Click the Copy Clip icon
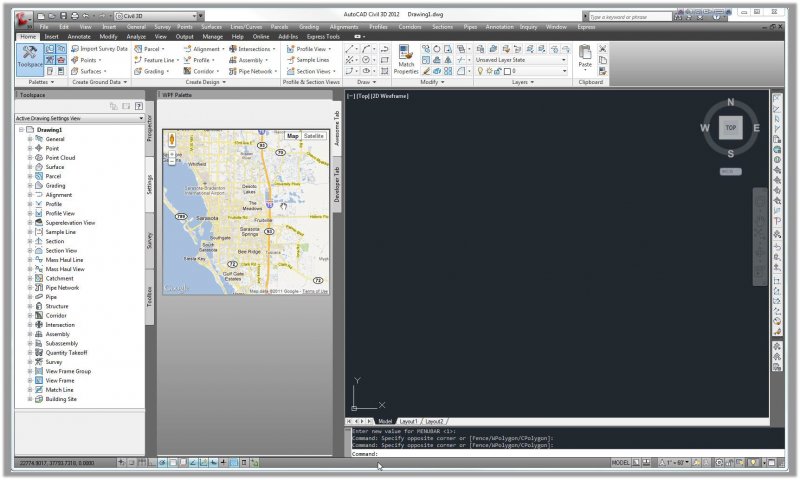 (603, 60)
